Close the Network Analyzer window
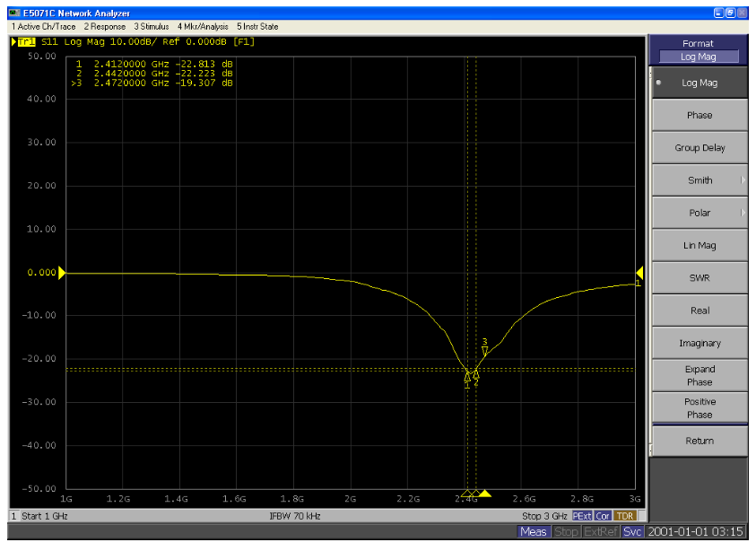Screen dimensions: 756x551 pos(742,13)
